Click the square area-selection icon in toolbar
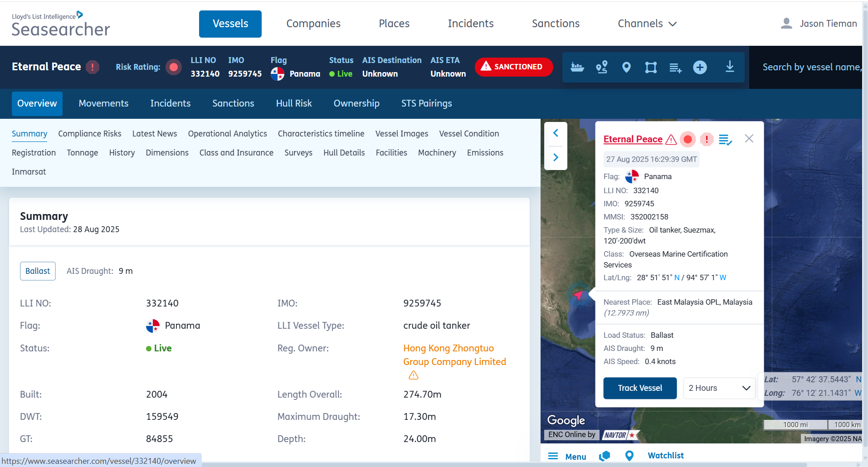The height and width of the screenshot is (467, 868). click(651, 67)
